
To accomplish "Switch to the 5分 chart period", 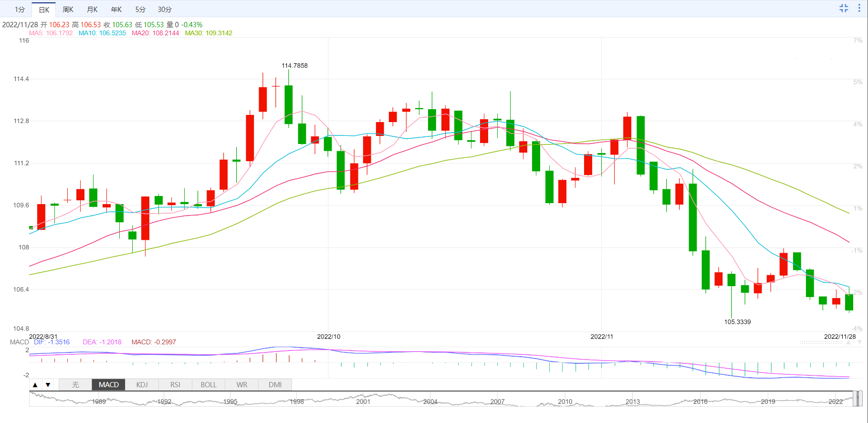I will tap(140, 10).
